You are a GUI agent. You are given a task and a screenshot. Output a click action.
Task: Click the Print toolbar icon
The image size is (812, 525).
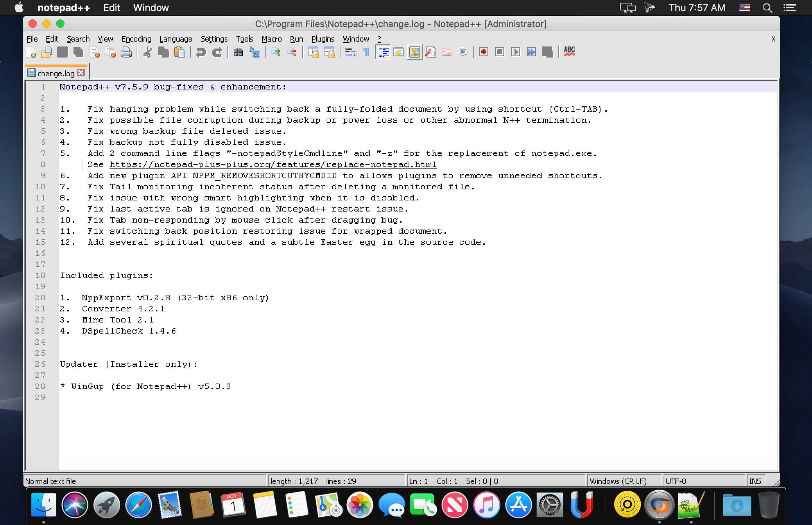click(x=126, y=52)
